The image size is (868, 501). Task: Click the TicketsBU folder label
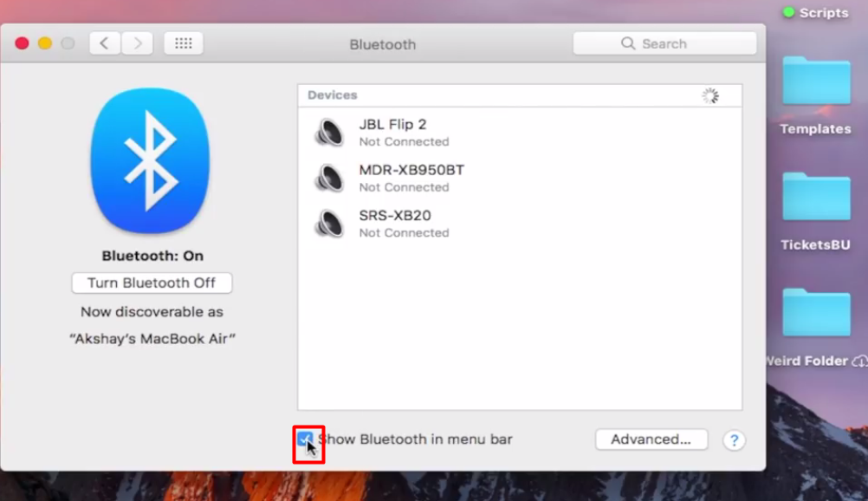click(x=815, y=245)
